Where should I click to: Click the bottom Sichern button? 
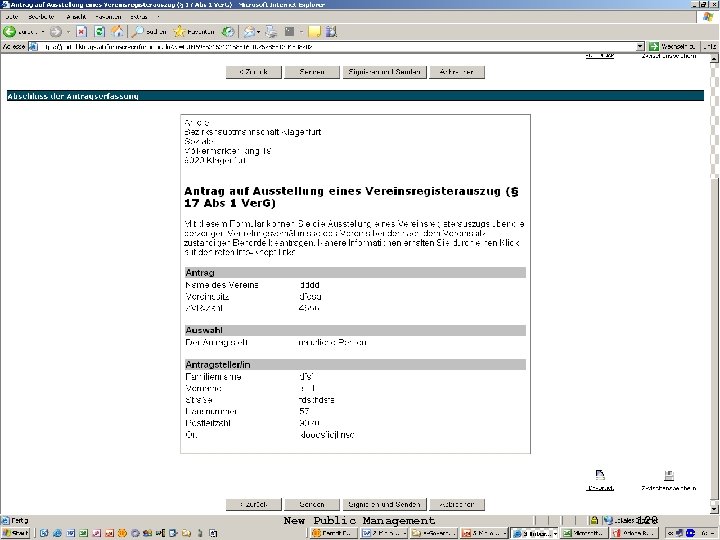pos(312,504)
